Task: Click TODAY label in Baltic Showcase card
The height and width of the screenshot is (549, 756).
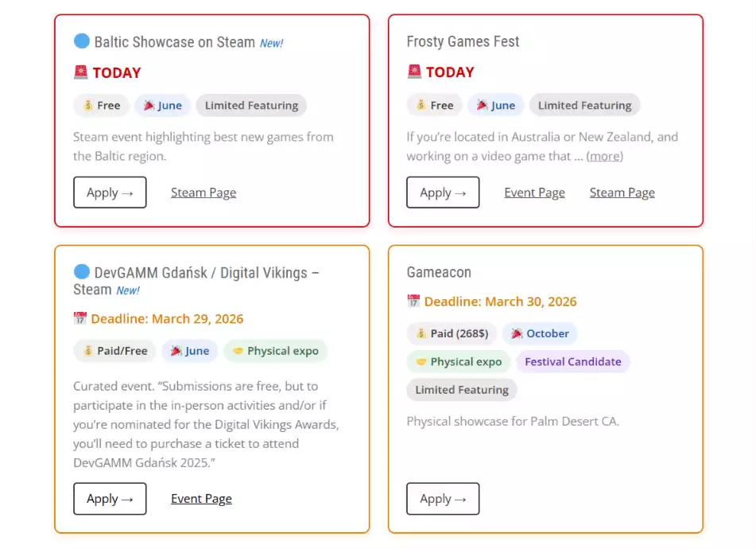Action: [x=117, y=72]
